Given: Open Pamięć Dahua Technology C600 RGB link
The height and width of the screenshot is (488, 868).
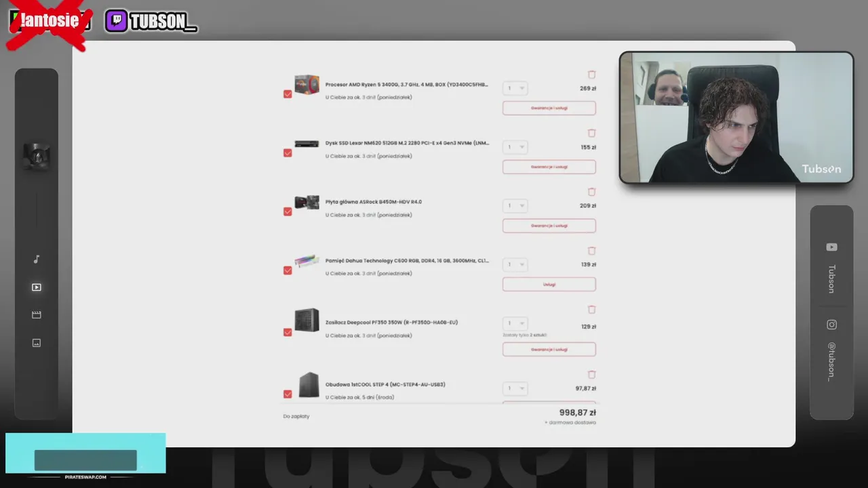Looking at the screenshot, I should [407, 260].
